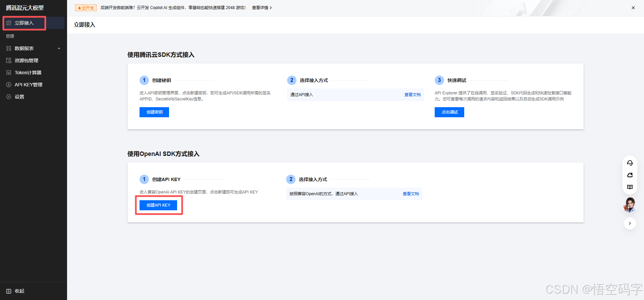Open API KEY管理 in the sidebar
The width and height of the screenshot is (644, 300).
[x=33, y=85]
